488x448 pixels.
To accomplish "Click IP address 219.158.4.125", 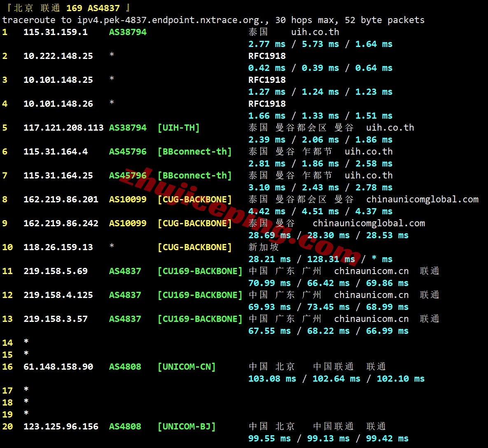I will point(58,295).
